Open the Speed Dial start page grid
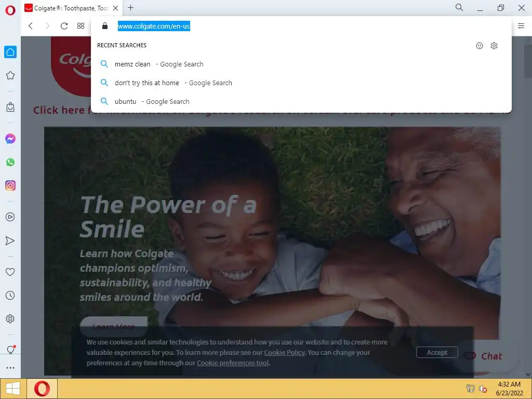Image resolution: width=532 pixels, height=399 pixels. (81, 26)
